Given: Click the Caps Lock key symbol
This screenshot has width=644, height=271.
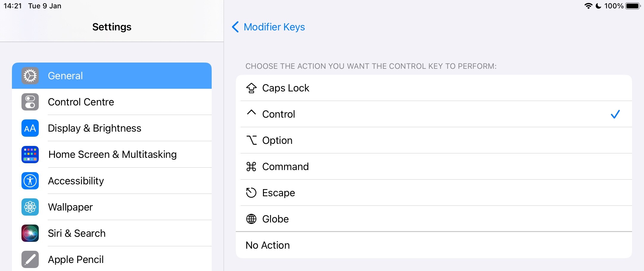Looking at the screenshot, I should pos(251,88).
